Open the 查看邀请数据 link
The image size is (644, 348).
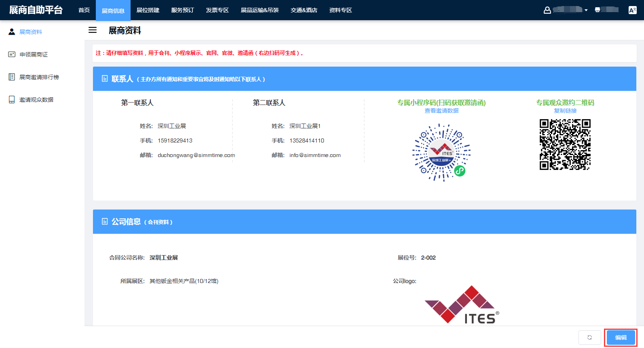coord(441,111)
